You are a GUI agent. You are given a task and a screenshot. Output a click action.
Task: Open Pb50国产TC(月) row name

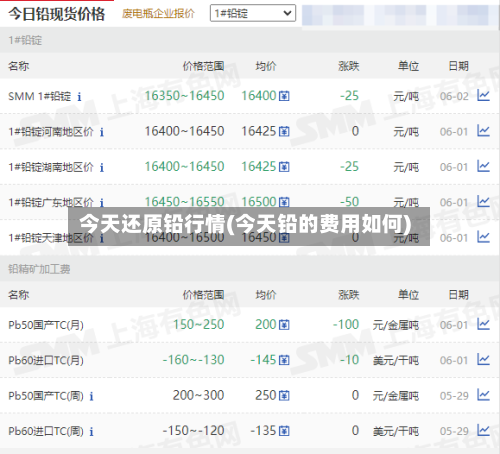tap(46, 325)
